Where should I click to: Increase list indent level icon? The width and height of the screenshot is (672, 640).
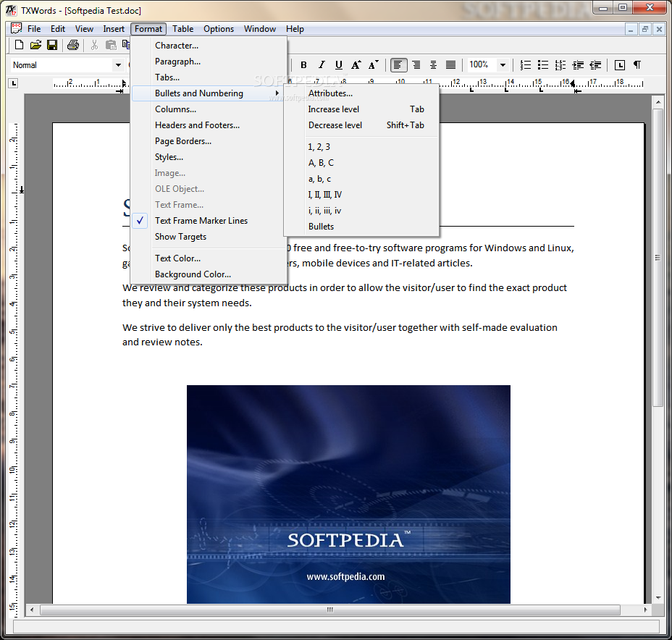click(578, 65)
